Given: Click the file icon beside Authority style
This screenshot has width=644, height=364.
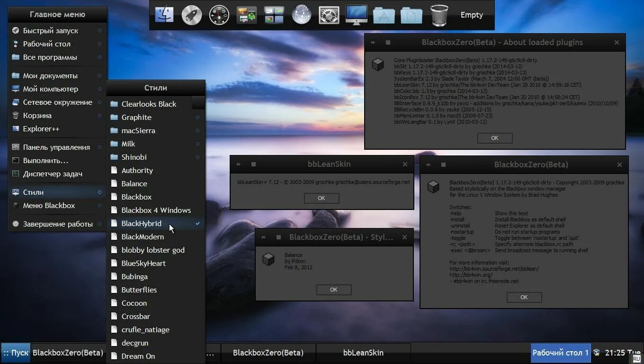Looking at the screenshot, I should click(x=114, y=170).
